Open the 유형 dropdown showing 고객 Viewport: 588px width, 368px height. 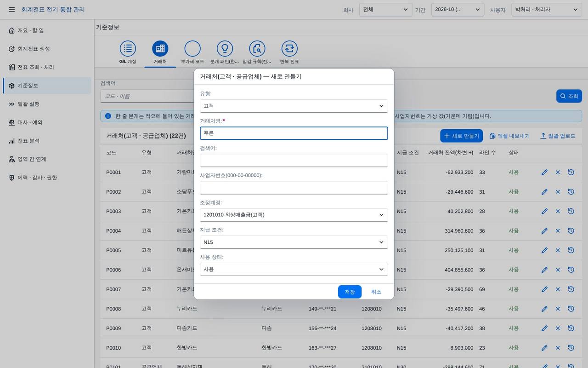[294, 106]
